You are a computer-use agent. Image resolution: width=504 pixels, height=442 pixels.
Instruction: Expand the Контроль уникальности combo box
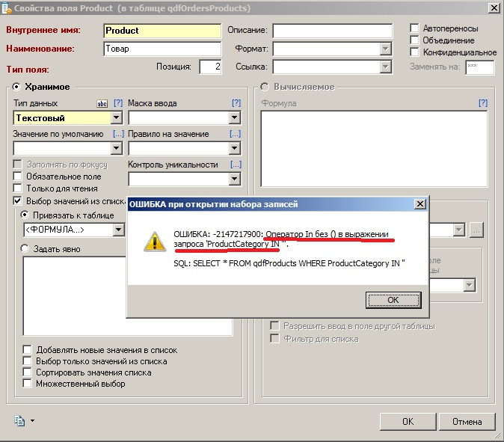point(235,179)
